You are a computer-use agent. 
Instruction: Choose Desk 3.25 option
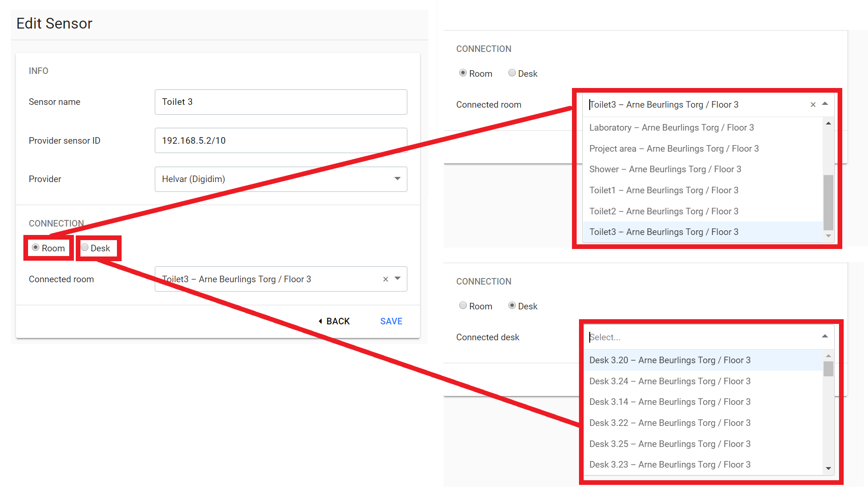702,444
